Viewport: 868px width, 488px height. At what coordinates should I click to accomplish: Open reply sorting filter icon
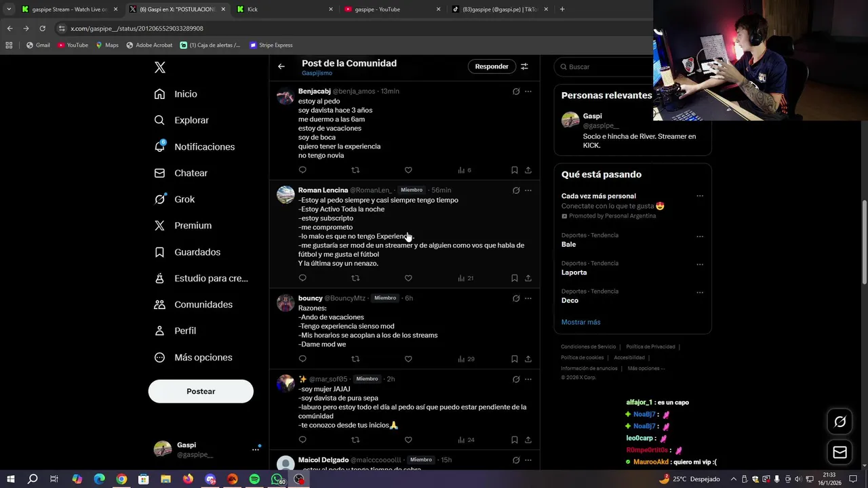point(524,66)
